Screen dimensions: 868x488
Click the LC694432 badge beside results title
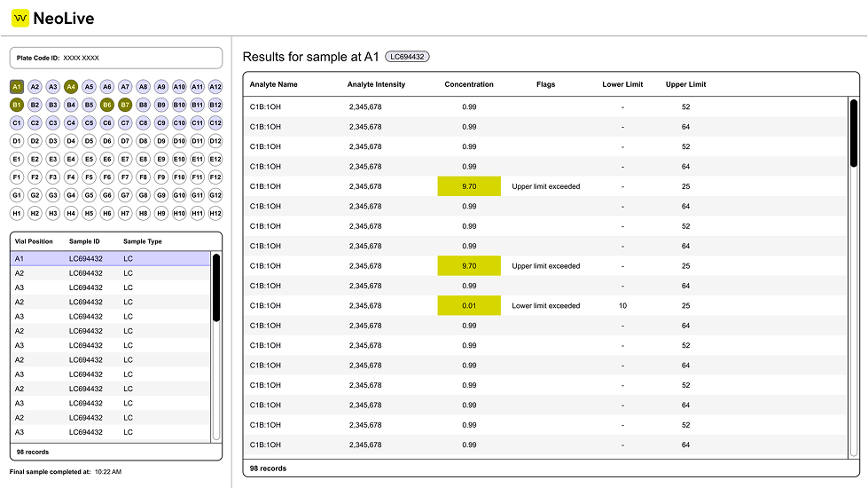point(407,57)
